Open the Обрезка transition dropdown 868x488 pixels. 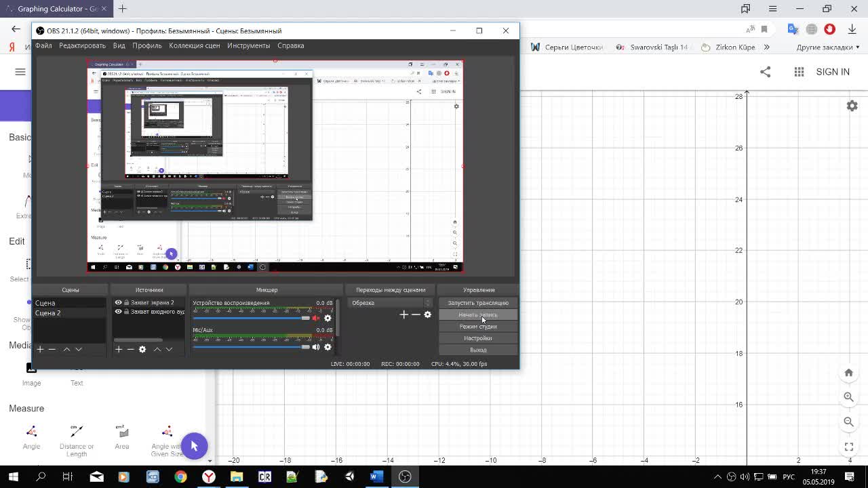click(x=391, y=303)
